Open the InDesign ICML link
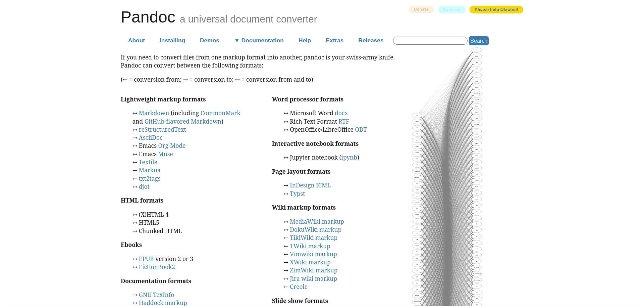Screen dimensions: 644x306 point(310,185)
